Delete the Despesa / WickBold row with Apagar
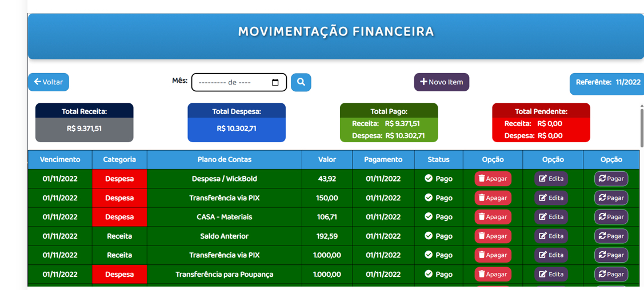The height and width of the screenshot is (290, 644). [493, 179]
